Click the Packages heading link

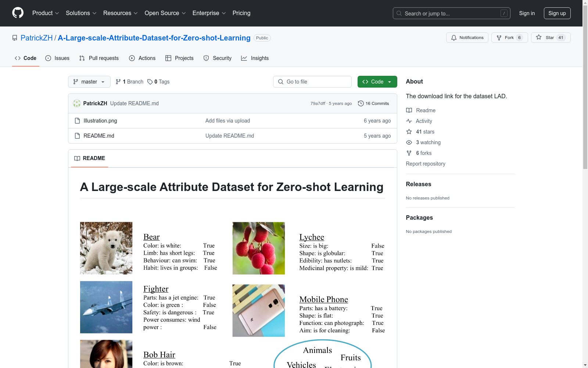419,217
